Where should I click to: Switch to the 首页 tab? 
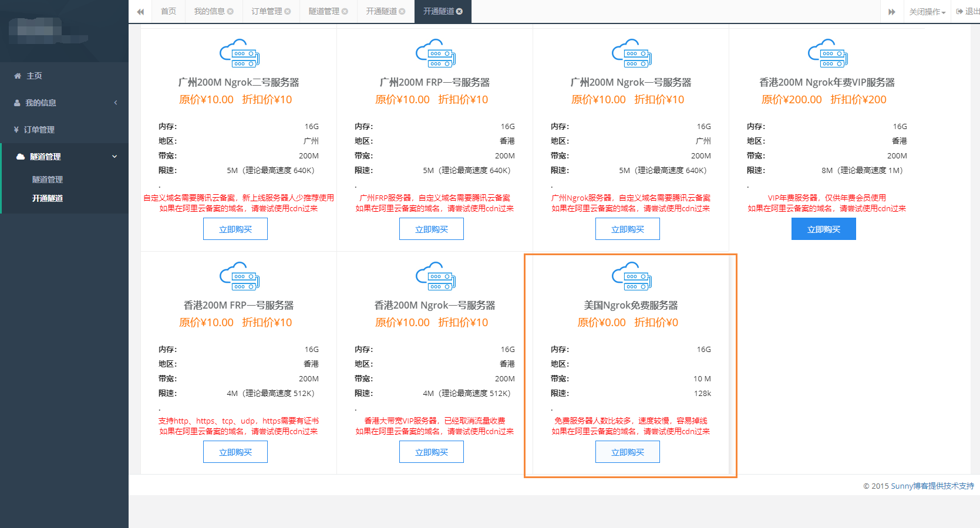tap(169, 11)
